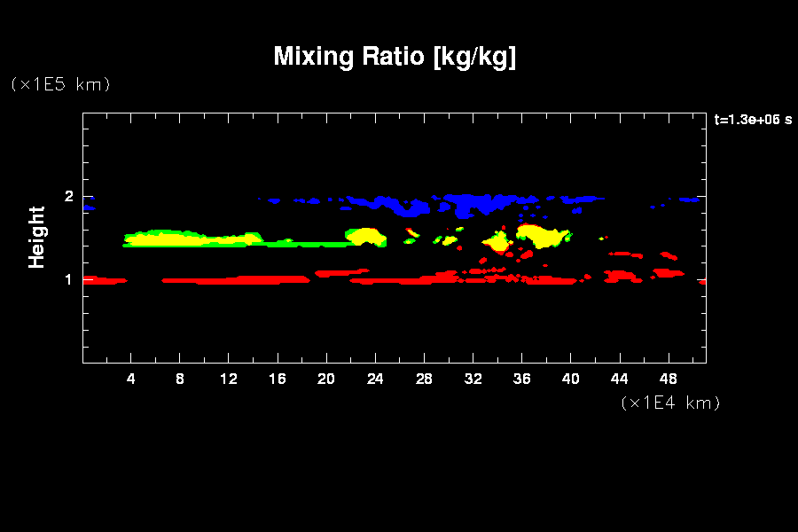Viewport: 798px width, 532px height.
Task: Select y-axis tick label 1
Action: [69, 280]
